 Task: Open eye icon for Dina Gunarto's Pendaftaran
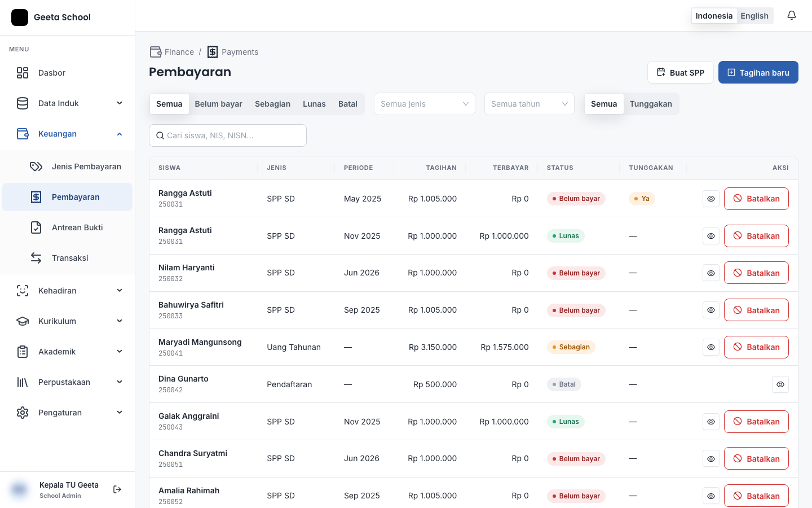point(780,384)
